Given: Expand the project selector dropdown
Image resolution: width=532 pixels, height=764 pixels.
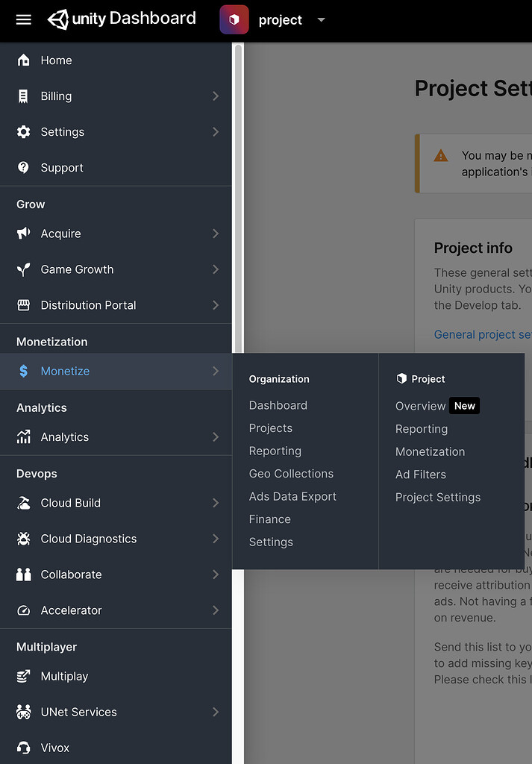Looking at the screenshot, I should tap(321, 20).
